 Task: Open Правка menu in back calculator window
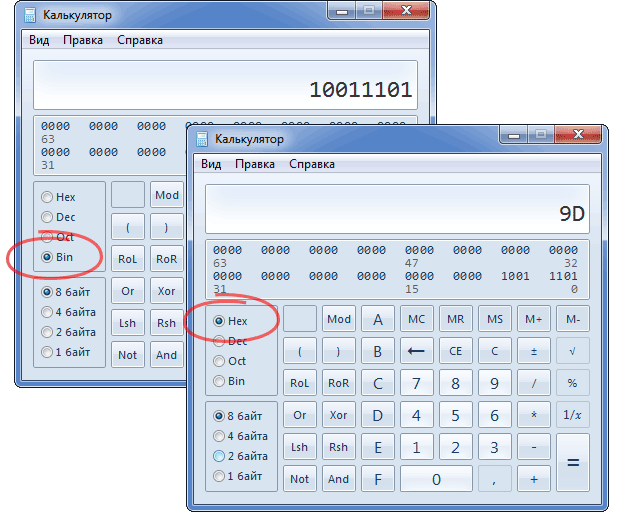click(x=83, y=40)
